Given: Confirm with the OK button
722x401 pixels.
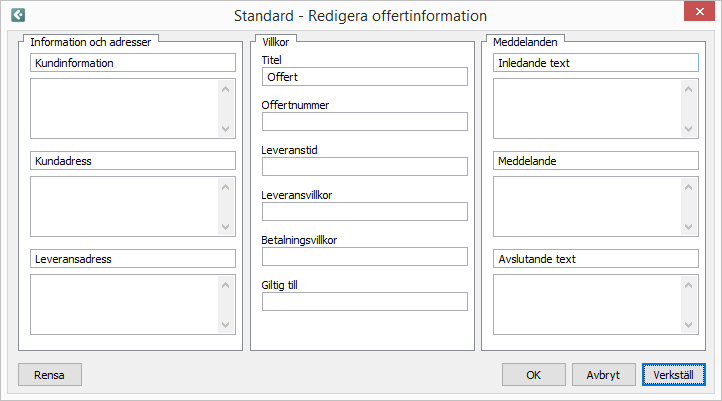Looking at the screenshot, I should coord(534,375).
